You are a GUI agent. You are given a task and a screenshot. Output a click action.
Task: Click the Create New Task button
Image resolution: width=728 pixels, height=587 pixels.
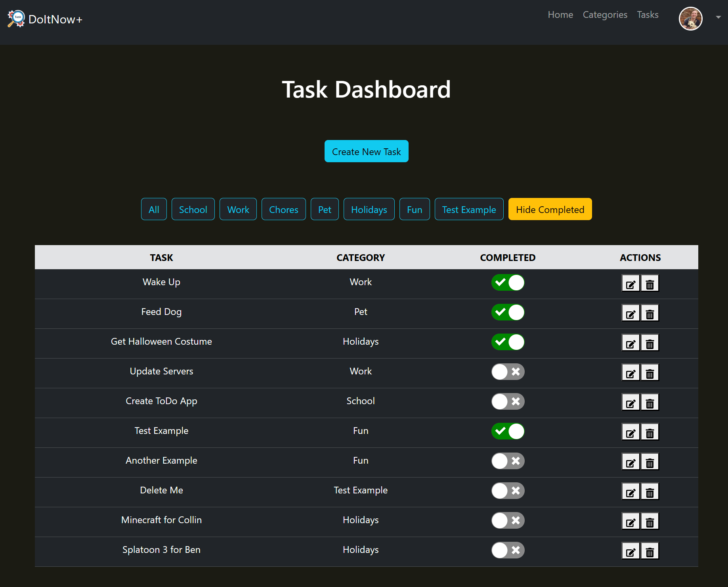pos(366,152)
